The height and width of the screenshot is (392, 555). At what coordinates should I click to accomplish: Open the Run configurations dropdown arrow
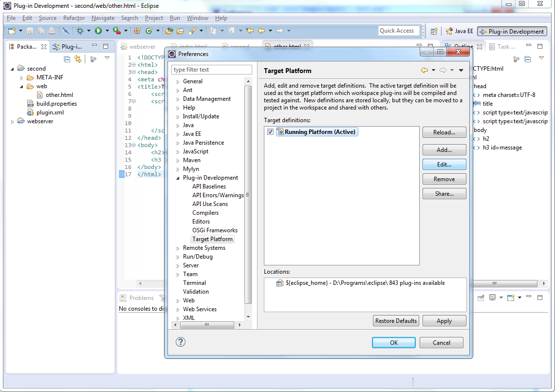(x=107, y=31)
